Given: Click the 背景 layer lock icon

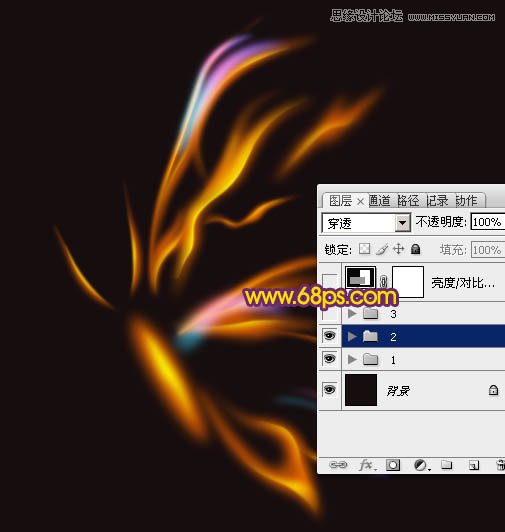Looking at the screenshot, I should tap(493, 390).
